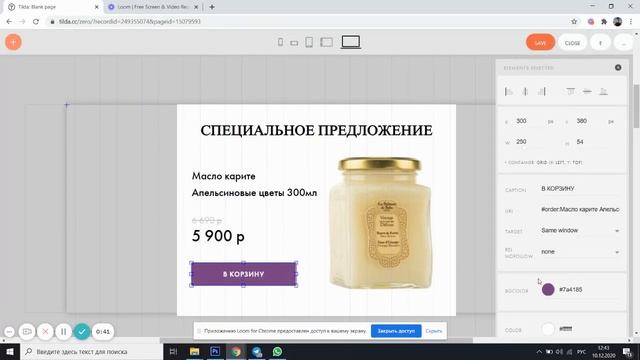Edit the URL field starting with #order
The height and width of the screenshot is (360, 640).
click(x=580, y=209)
